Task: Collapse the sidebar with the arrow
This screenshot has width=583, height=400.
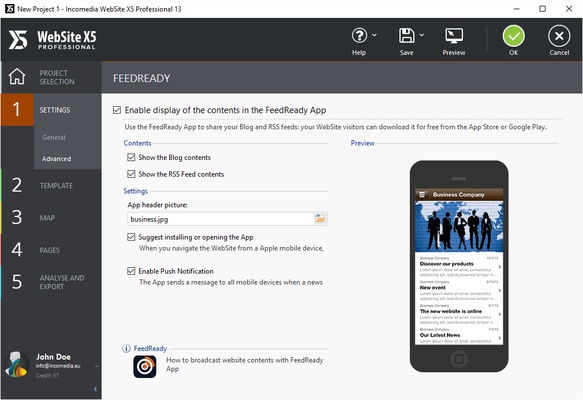Action: tap(95, 389)
